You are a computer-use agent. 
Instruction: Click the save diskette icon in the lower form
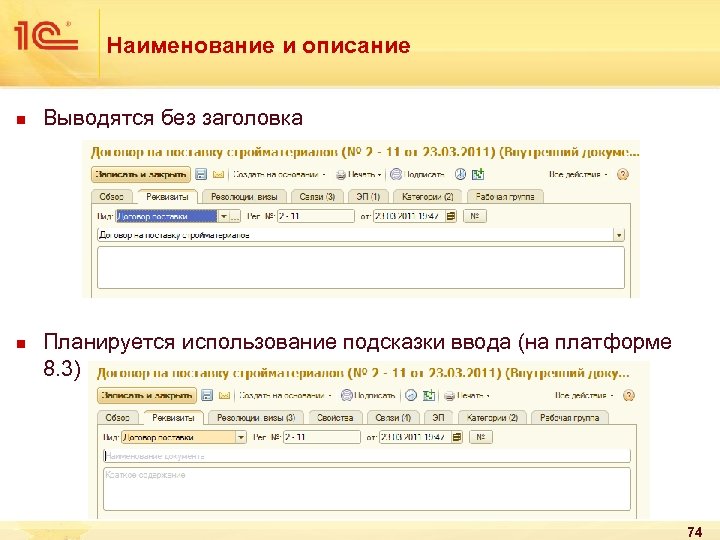point(207,395)
